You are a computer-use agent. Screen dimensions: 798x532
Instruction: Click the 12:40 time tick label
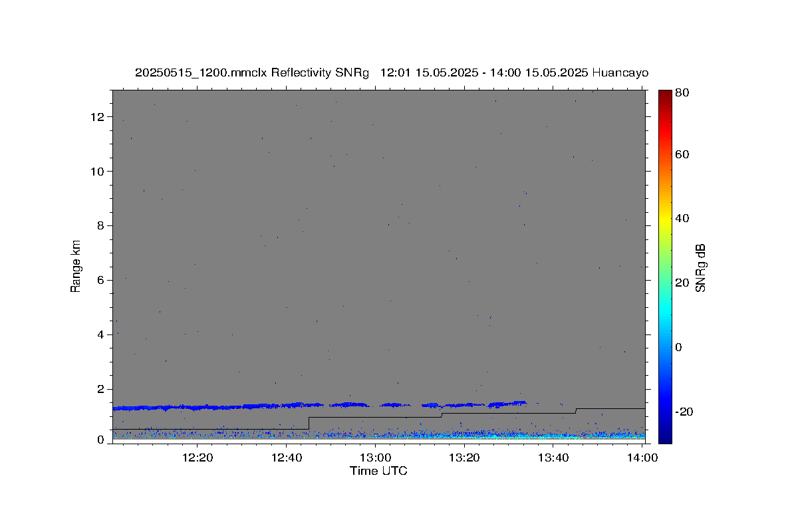(287, 458)
